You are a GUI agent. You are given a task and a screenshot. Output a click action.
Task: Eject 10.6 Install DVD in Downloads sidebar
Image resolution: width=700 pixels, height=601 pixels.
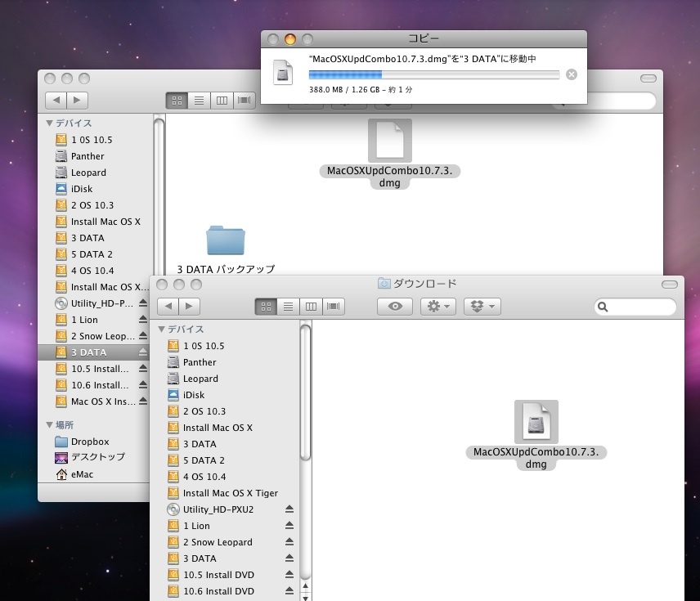tap(289, 590)
